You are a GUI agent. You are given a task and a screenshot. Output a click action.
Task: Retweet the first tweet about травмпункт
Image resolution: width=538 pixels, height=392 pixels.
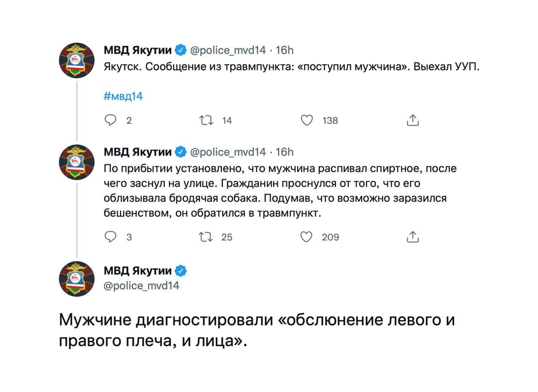pos(207,121)
